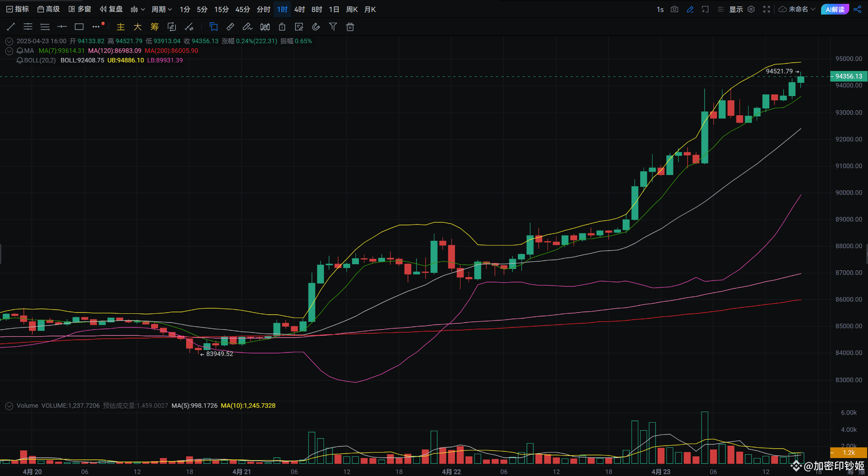868x476 pixels.
Task: Delete all drawings with trash icon
Action: (350, 26)
